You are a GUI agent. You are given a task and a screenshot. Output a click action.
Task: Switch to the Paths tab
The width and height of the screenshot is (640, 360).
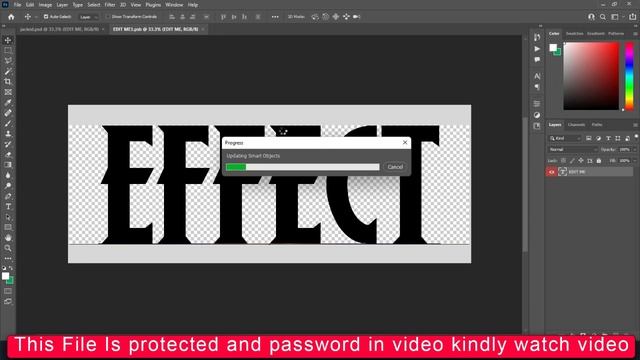click(x=597, y=124)
